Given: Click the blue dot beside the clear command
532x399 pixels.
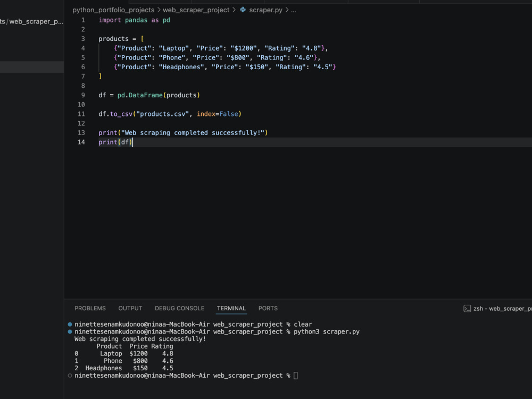Looking at the screenshot, I should point(70,325).
